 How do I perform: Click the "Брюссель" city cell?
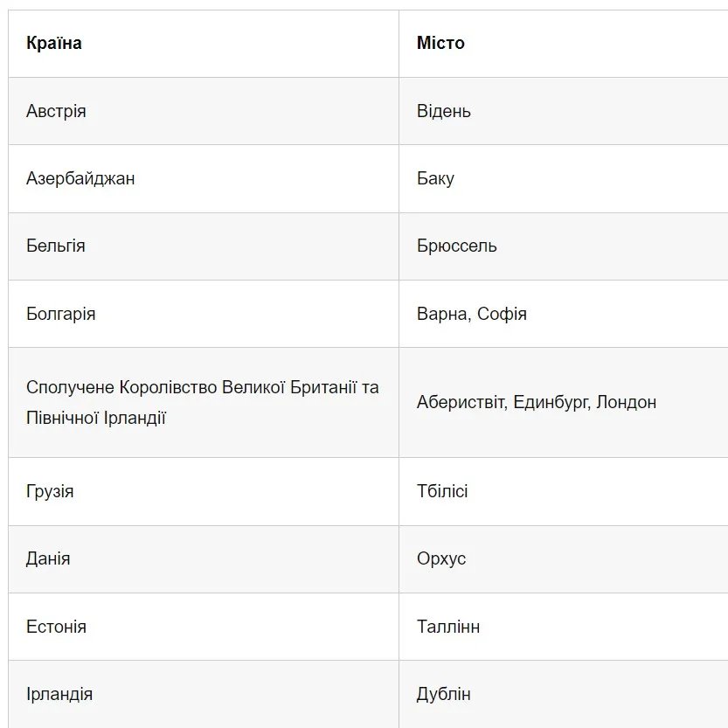click(457, 246)
